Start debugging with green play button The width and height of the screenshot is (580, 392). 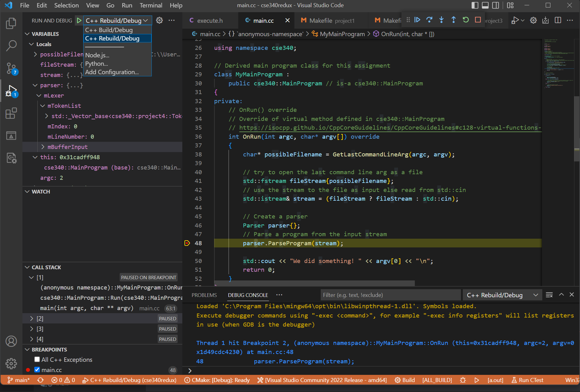click(x=79, y=21)
